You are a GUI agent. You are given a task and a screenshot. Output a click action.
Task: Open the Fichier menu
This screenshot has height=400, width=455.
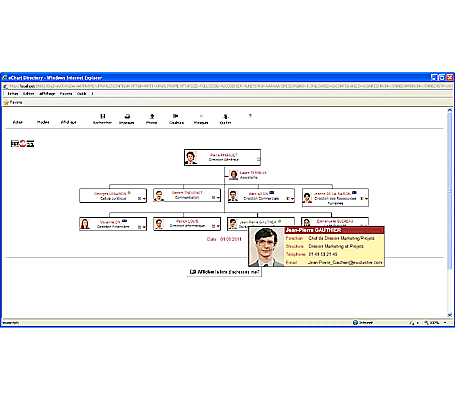click(13, 94)
